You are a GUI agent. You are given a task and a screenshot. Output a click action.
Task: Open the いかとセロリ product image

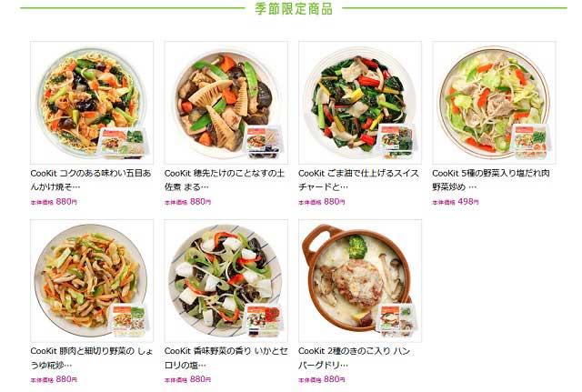pos(226,281)
